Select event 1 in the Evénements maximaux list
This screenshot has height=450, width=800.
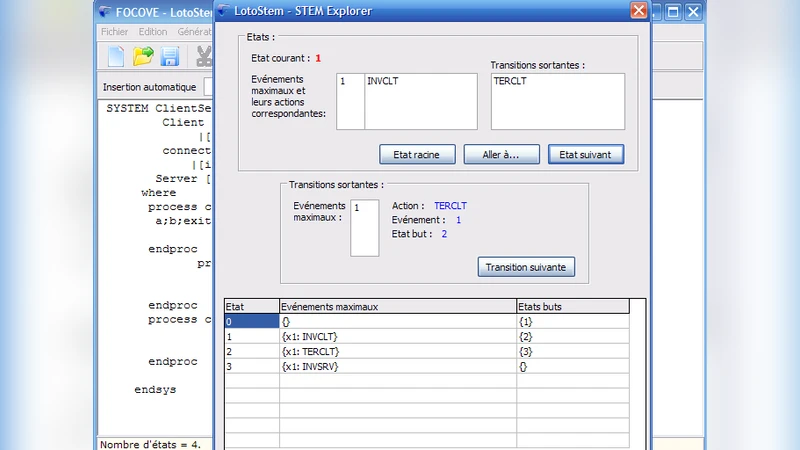[357, 208]
